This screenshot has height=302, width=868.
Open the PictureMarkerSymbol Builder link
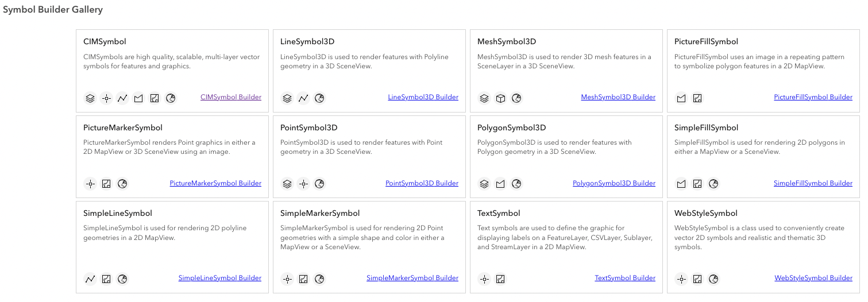215,183
